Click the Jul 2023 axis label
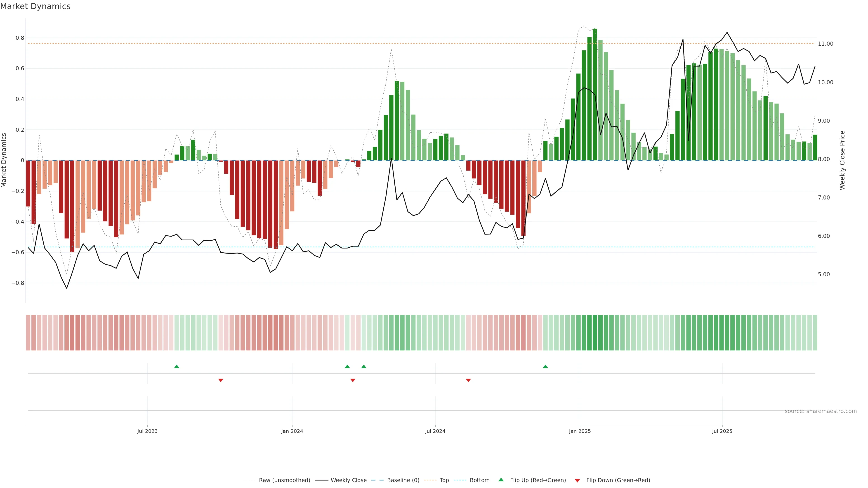 coord(147,431)
